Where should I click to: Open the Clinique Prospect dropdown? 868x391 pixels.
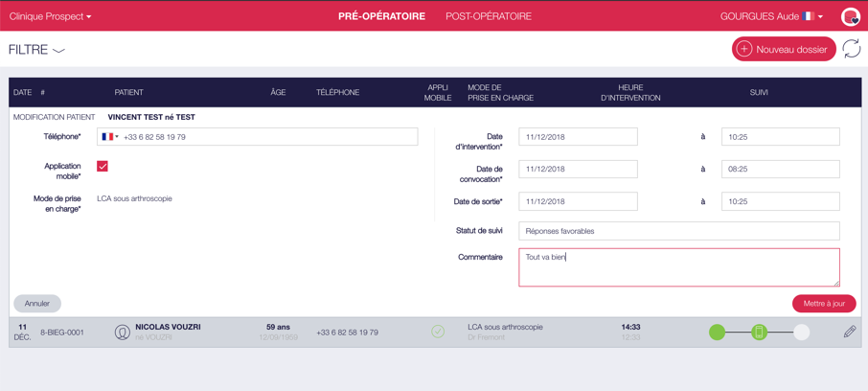click(x=50, y=16)
